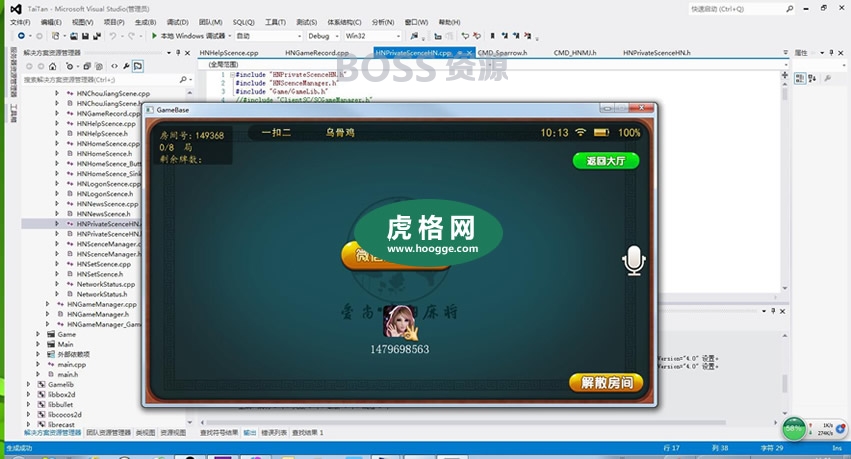Open the 工具(T) menu

(x=275, y=22)
